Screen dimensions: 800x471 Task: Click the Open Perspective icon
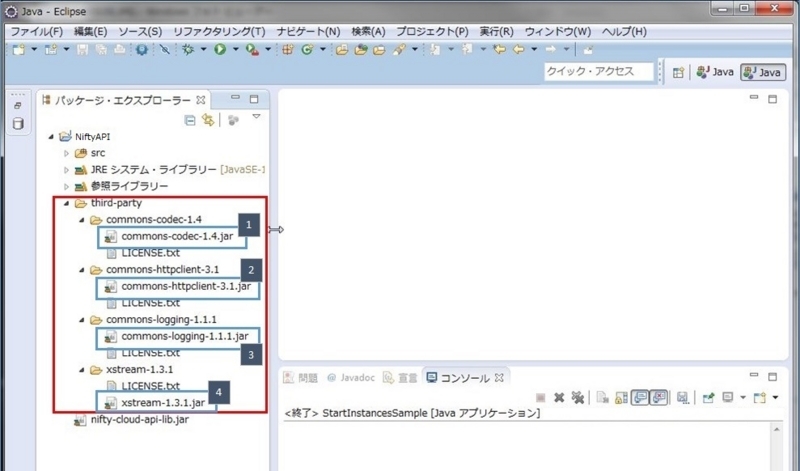[678, 72]
